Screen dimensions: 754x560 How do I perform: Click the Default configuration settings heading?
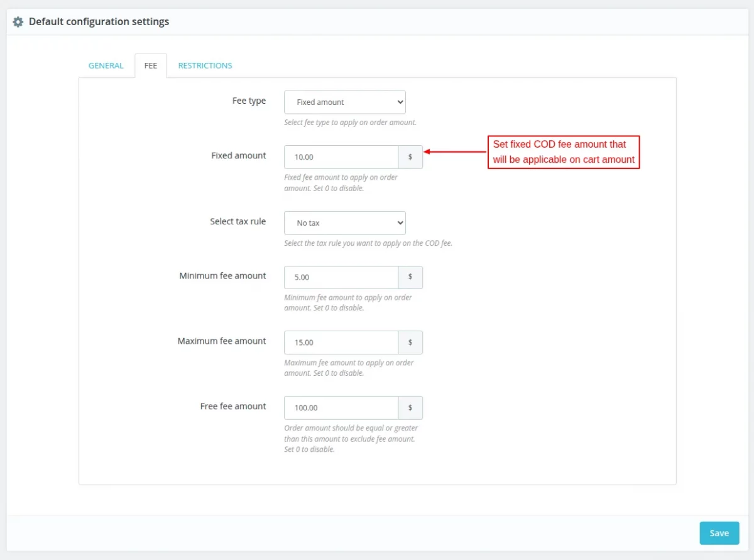pos(99,22)
